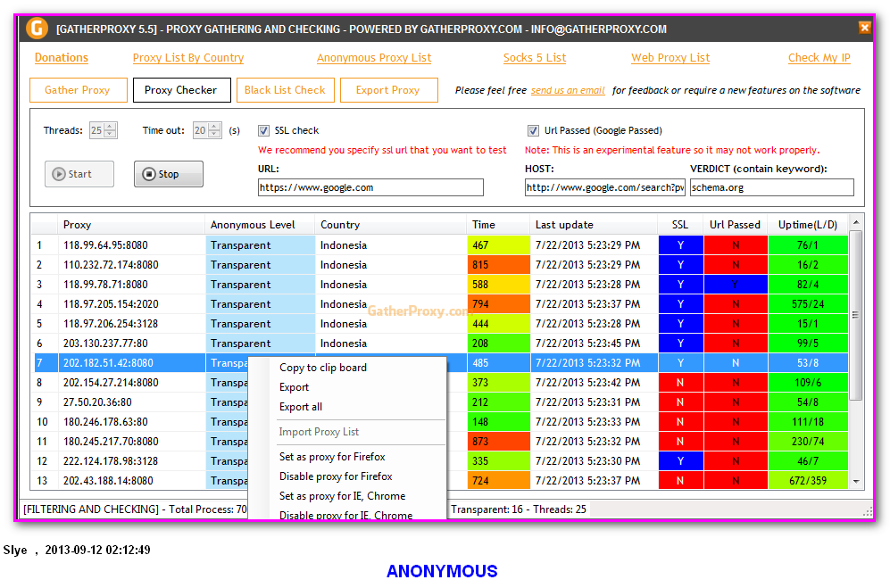Sort by SSL column header
Screen dimensions: 890x588
click(x=680, y=225)
